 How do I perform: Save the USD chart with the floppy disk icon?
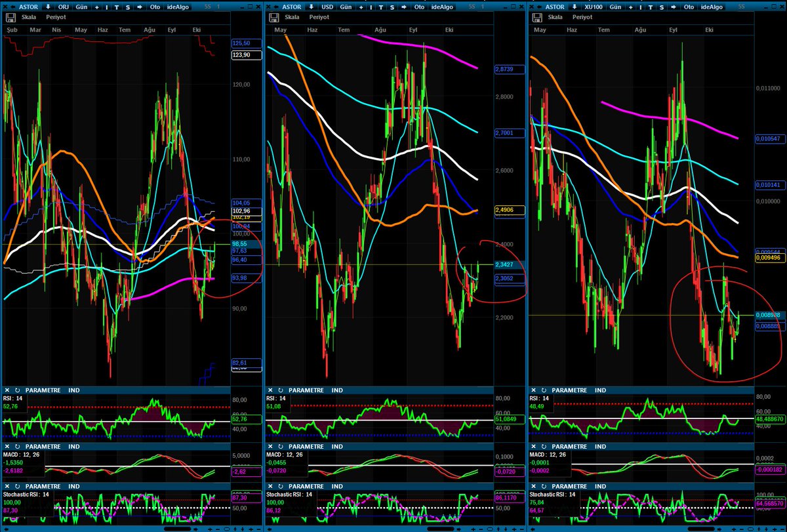coord(273,18)
